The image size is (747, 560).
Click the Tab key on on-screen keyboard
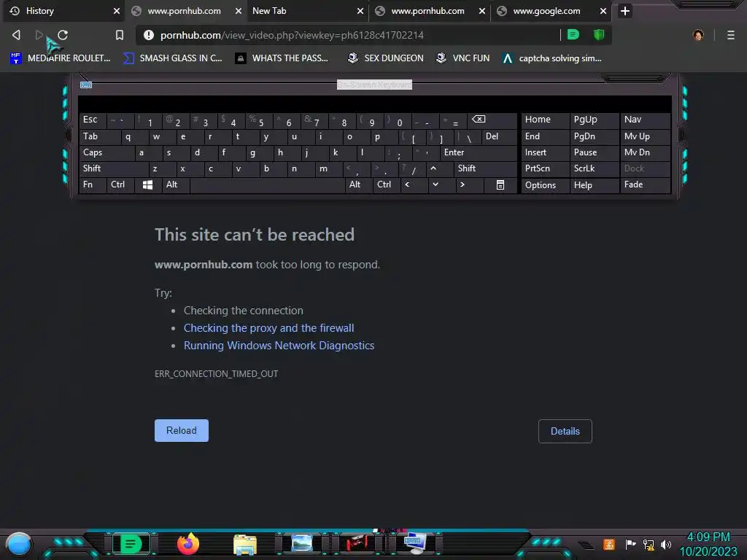click(x=99, y=136)
